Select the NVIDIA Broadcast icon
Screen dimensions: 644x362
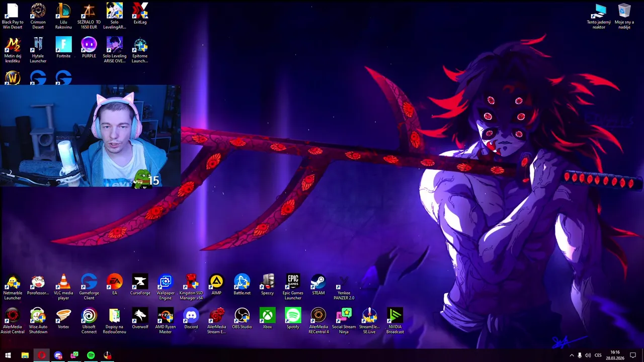point(395,321)
